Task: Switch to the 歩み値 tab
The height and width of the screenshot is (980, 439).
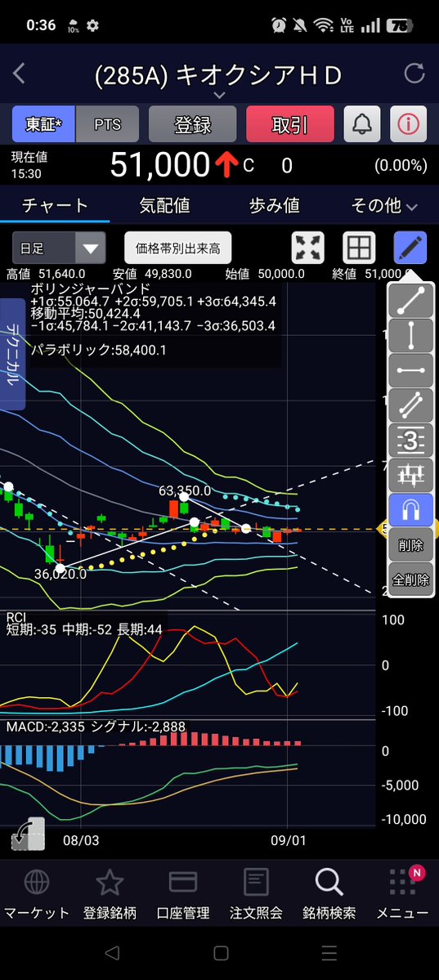Action: (x=275, y=206)
